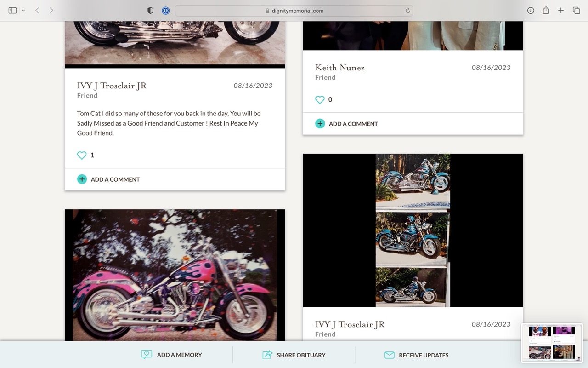Click SHARE OBITUARY text
The image size is (588, 368).
[x=301, y=355]
